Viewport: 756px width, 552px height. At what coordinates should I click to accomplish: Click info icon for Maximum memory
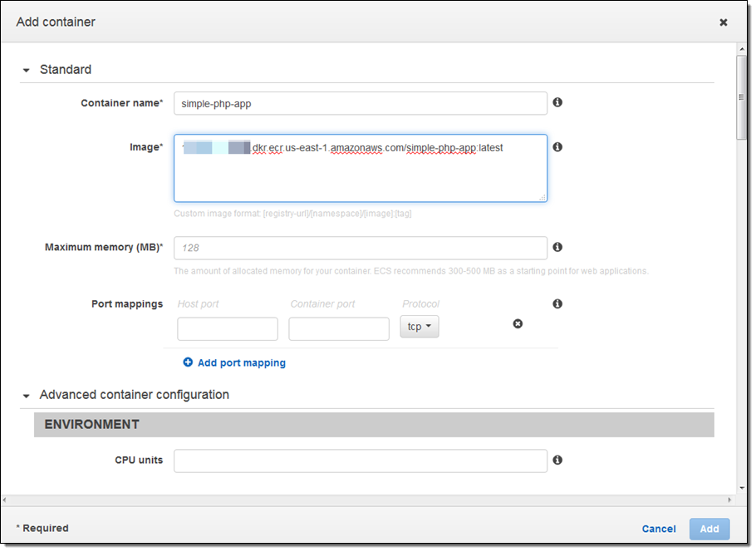[x=557, y=247]
